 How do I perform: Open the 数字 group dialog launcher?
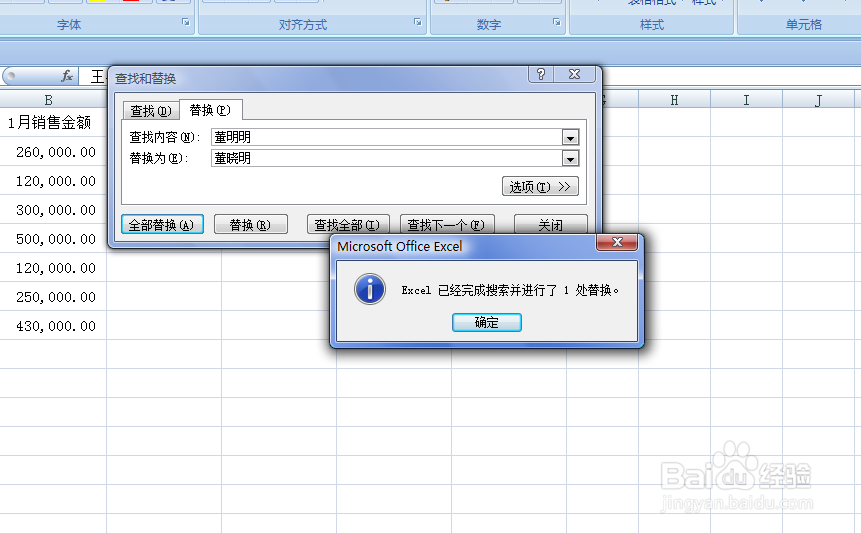[x=556, y=22]
